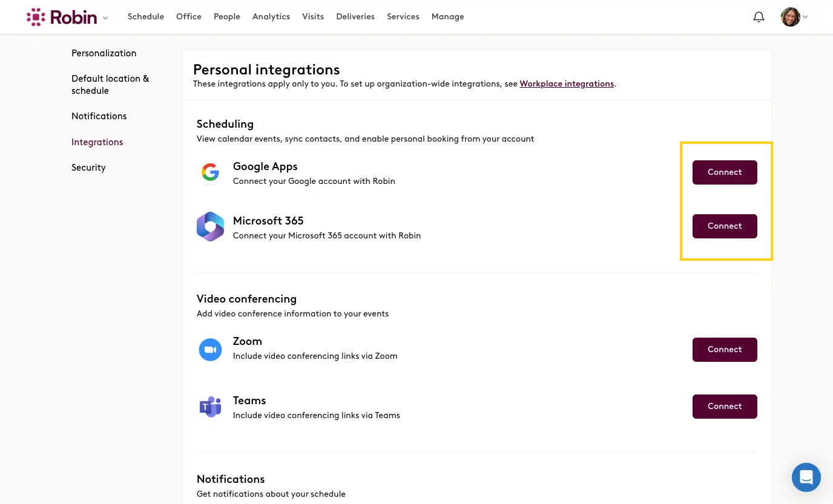This screenshot has width=833, height=504.
Task: Open the Schedule menu
Action: coord(146,17)
